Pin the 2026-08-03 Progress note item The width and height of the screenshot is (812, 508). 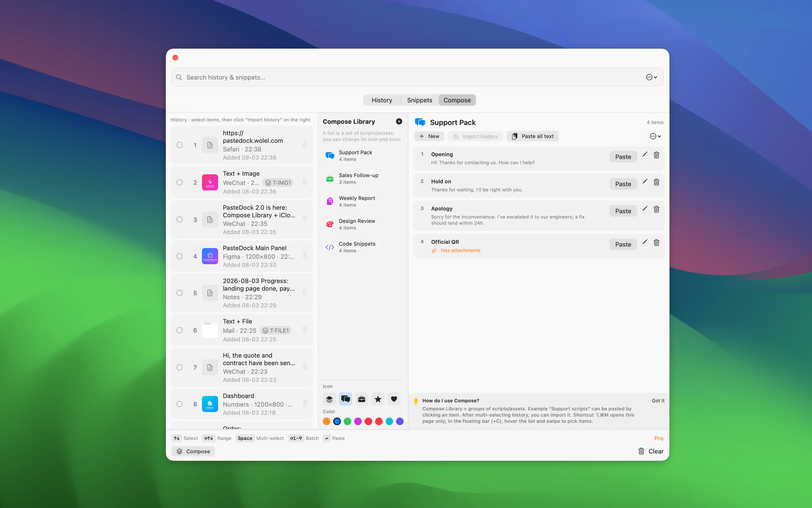pyautogui.click(x=305, y=293)
